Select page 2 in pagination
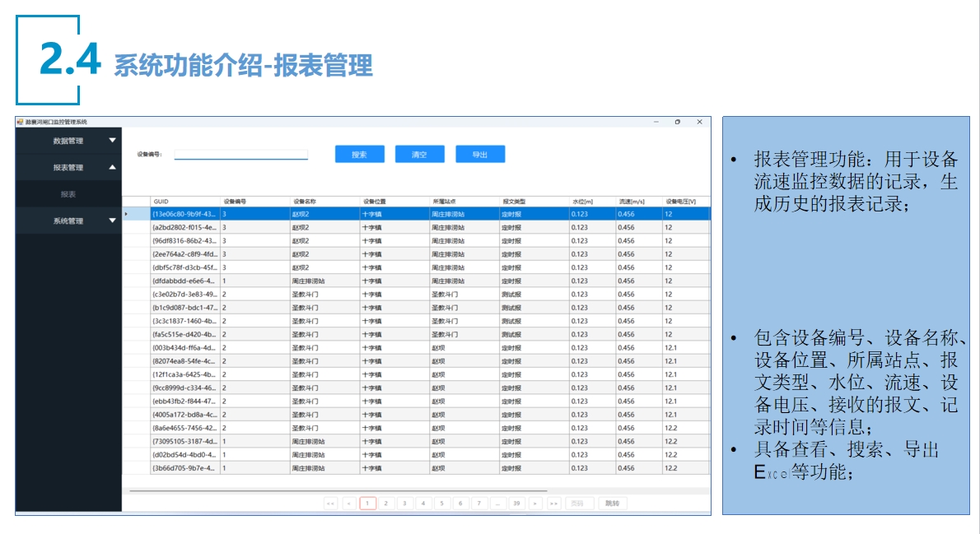Image resolution: width=980 pixels, height=534 pixels. tap(385, 503)
